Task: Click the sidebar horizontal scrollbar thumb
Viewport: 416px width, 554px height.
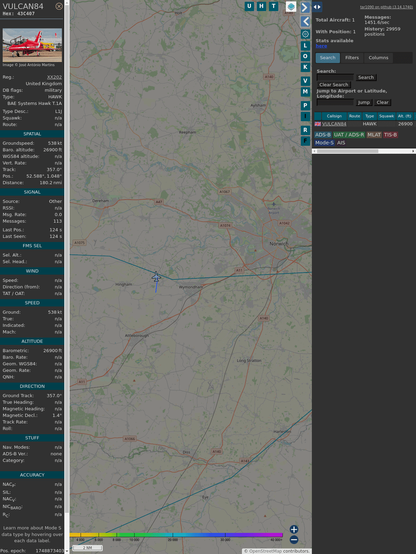Action: point(347,151)
